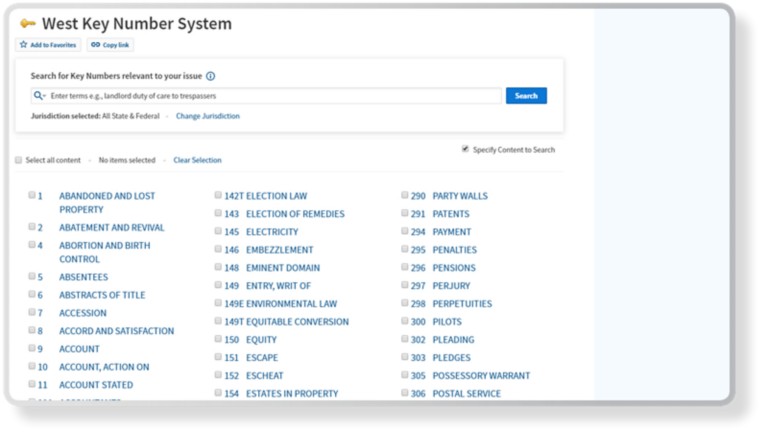
Task: Open the ENVIRONMENTAL LAW topic link
Action: (x=292, y=304)
